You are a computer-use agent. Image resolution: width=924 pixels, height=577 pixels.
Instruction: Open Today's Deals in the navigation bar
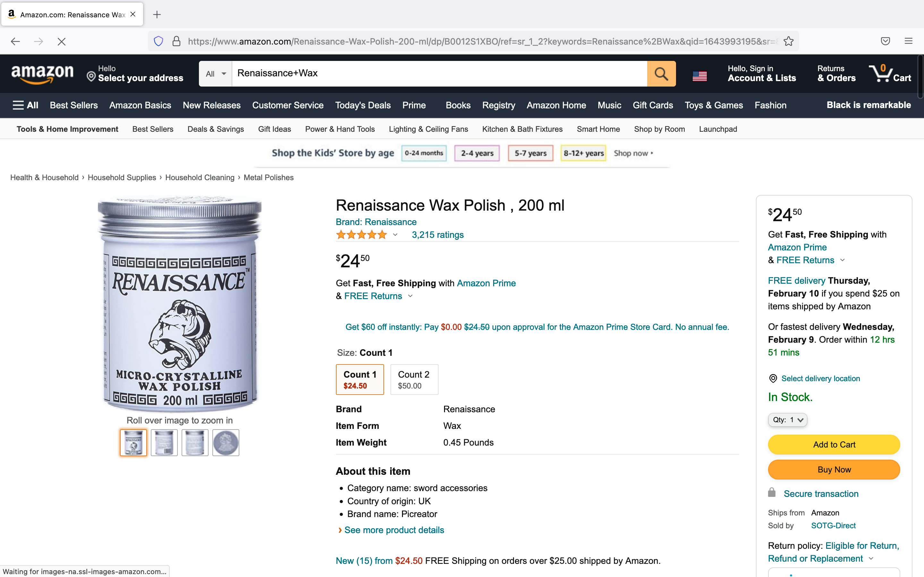click(363, 105)
